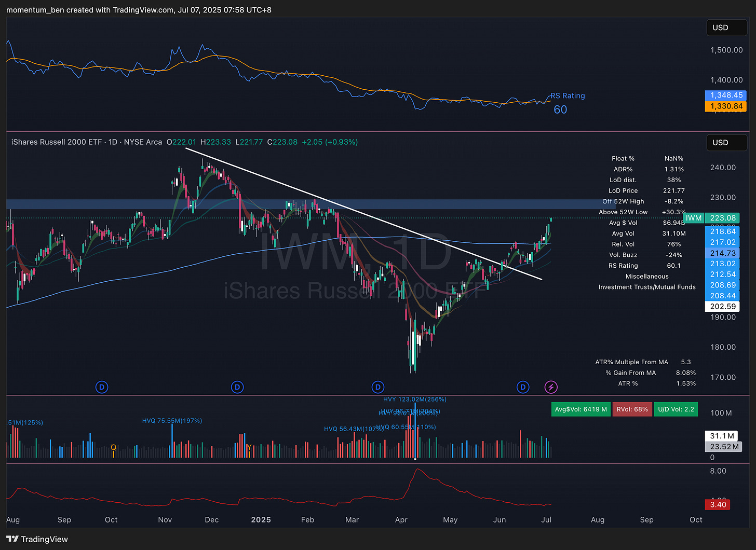Open the USD currency selector on price pane
The image size is (756, 550).
726,143
